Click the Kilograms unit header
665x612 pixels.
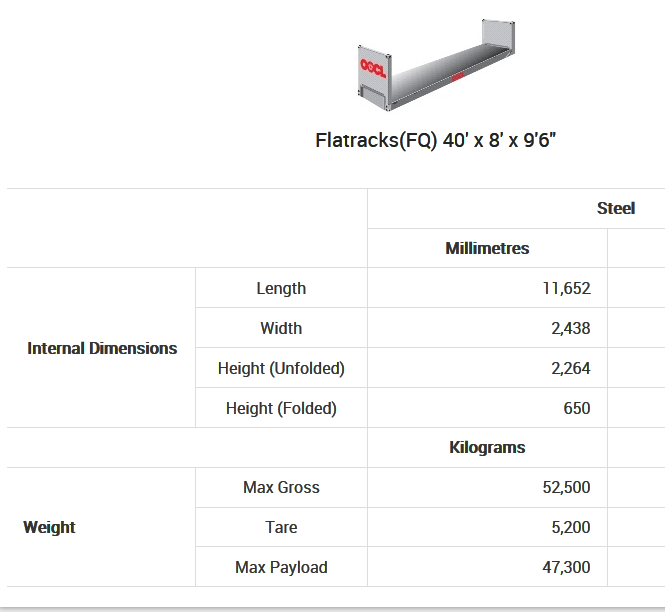point(487,447)
